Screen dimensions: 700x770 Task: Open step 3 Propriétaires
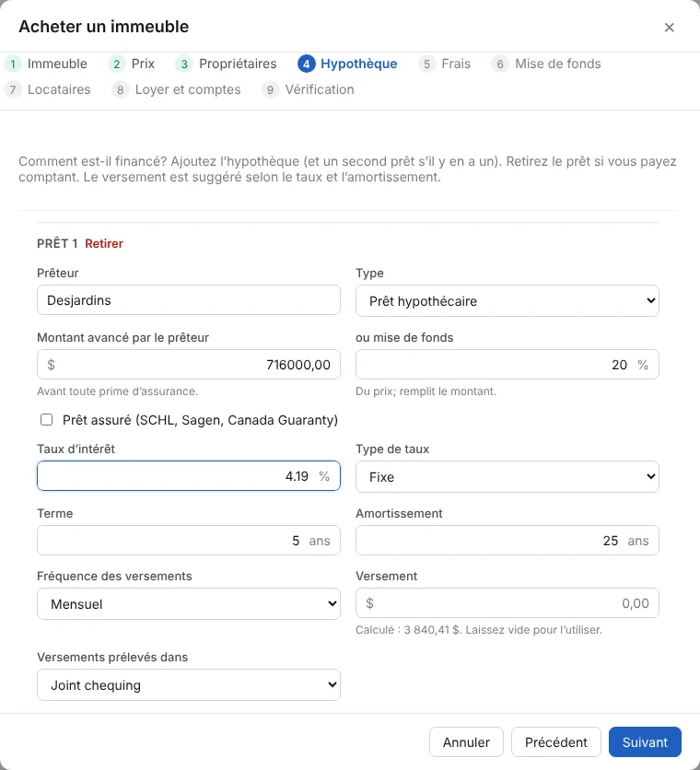(226, 64)
